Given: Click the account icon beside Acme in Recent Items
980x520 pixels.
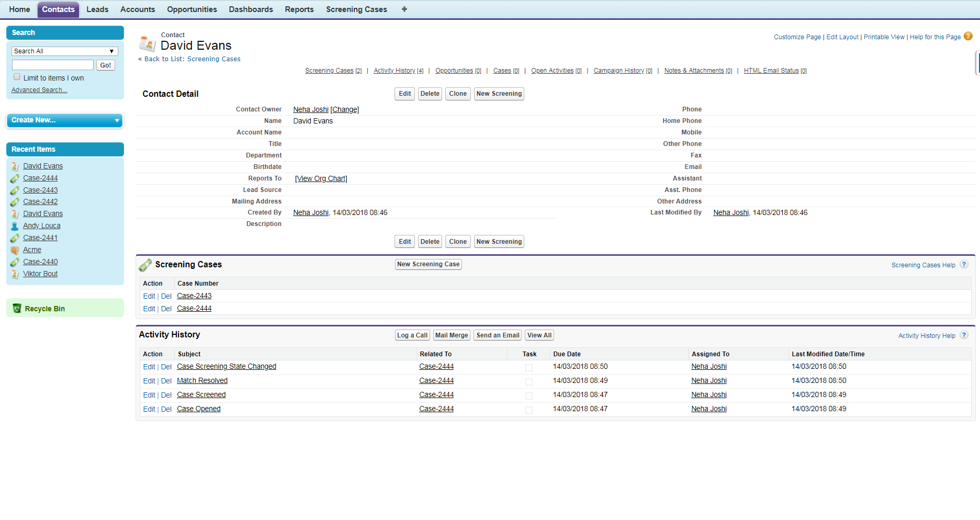Looking at the screenshot, I should (x=14, y=250).
